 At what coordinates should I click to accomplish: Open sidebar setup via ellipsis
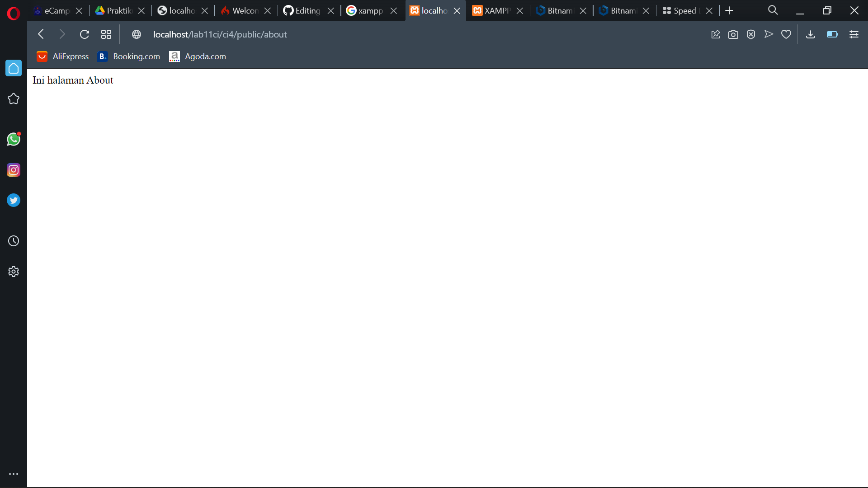14,474
